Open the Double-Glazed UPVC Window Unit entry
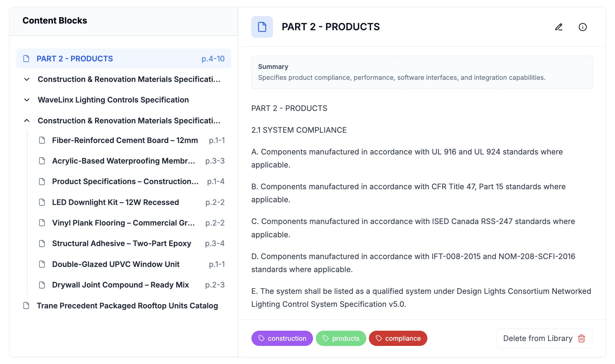The height and width of the screenshot is (364, 615). [x=116, y=264]
